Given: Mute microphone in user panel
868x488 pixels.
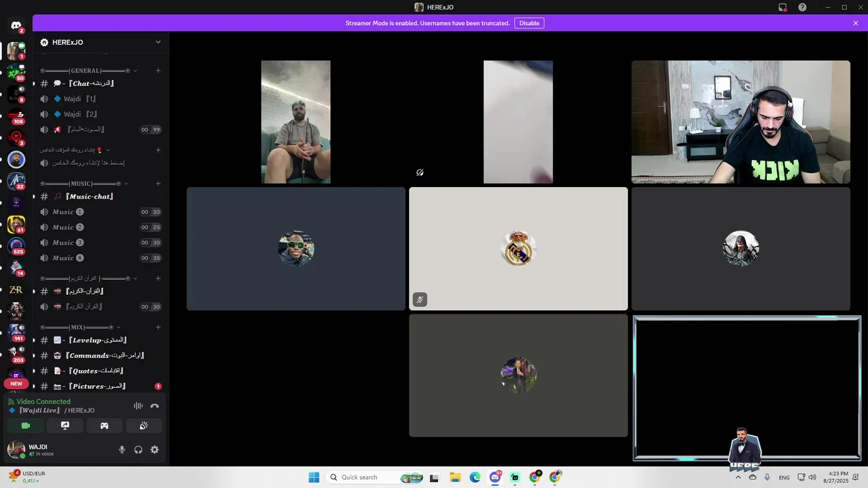Looking at the screenshot, I should 122,449.
